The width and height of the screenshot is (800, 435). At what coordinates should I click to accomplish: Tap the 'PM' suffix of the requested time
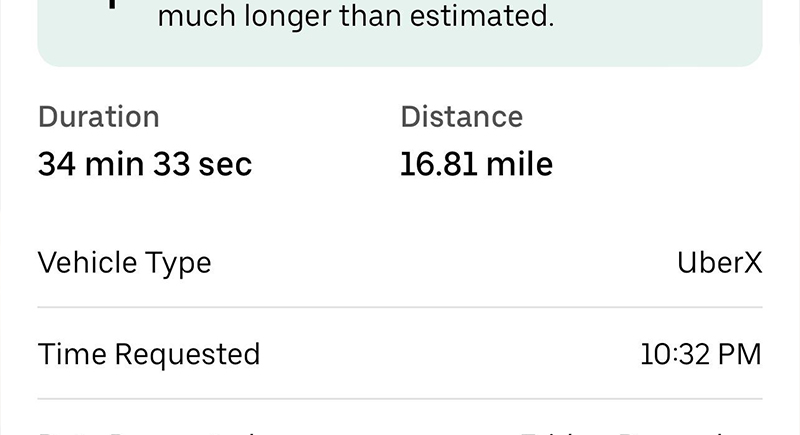point(740,354)
